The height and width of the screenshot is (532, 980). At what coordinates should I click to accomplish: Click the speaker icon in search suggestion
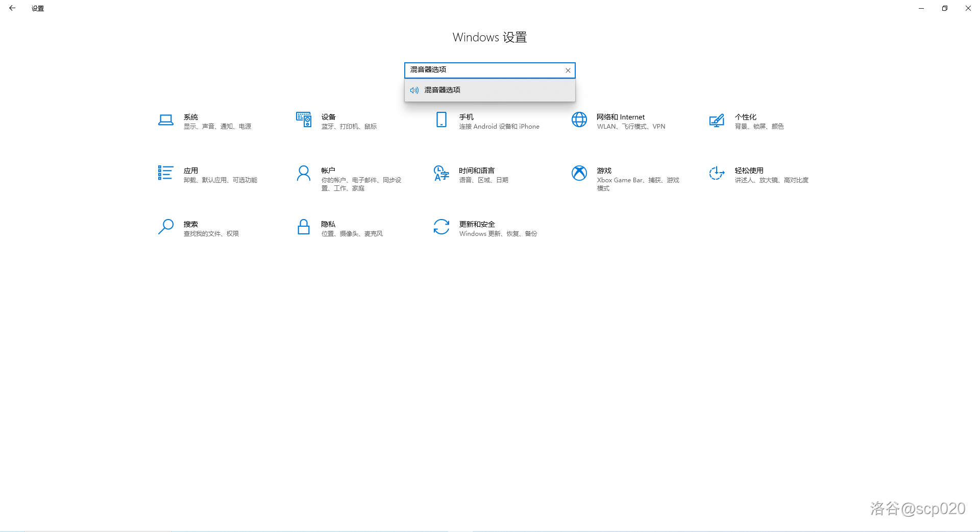coord(414,90)
